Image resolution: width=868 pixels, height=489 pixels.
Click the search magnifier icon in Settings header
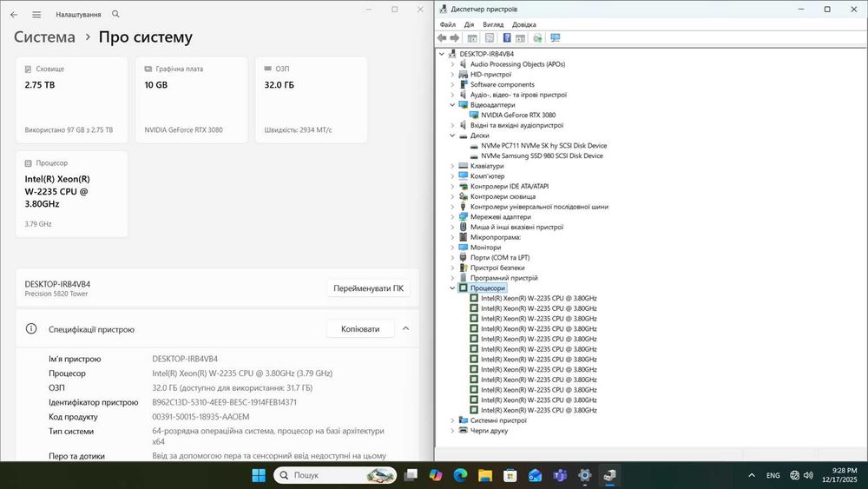tap(115, 14)
